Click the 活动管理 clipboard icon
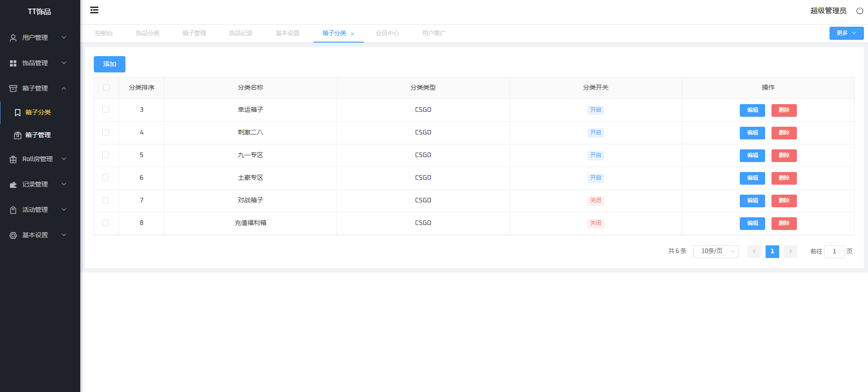The image size is (868, 392). (x=13, y=210)
